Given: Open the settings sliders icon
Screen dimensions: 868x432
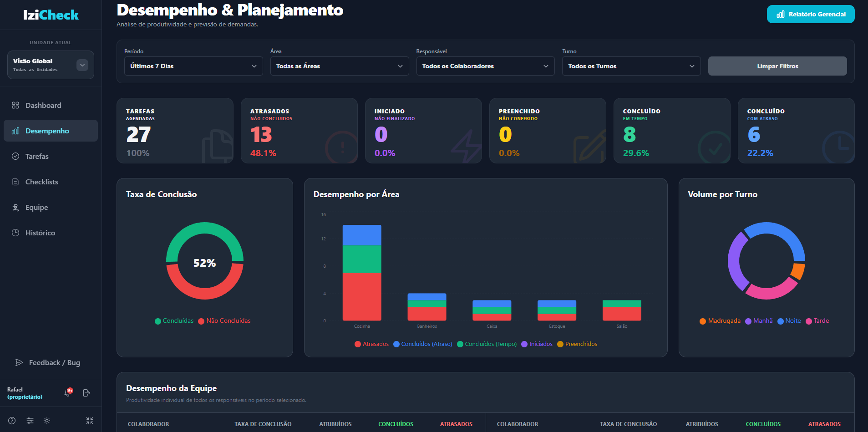Looking at the screenshot, I should click(30, 421).
